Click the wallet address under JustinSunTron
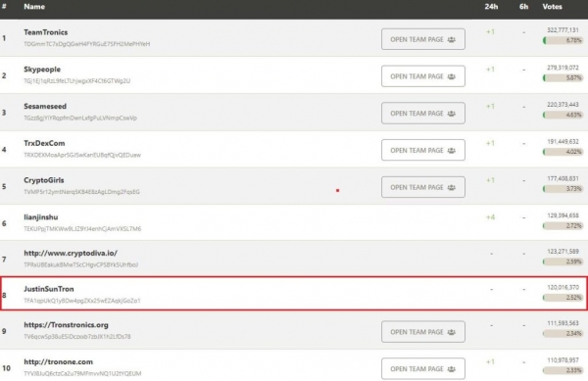Viewport: 588px width, 381px height. [81, 301]
